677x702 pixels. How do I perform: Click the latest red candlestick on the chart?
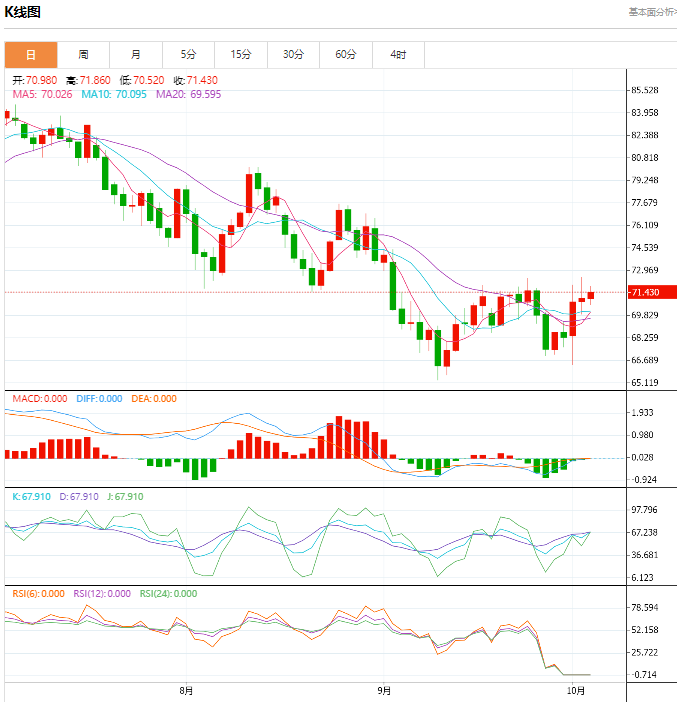tap(591, 295)
